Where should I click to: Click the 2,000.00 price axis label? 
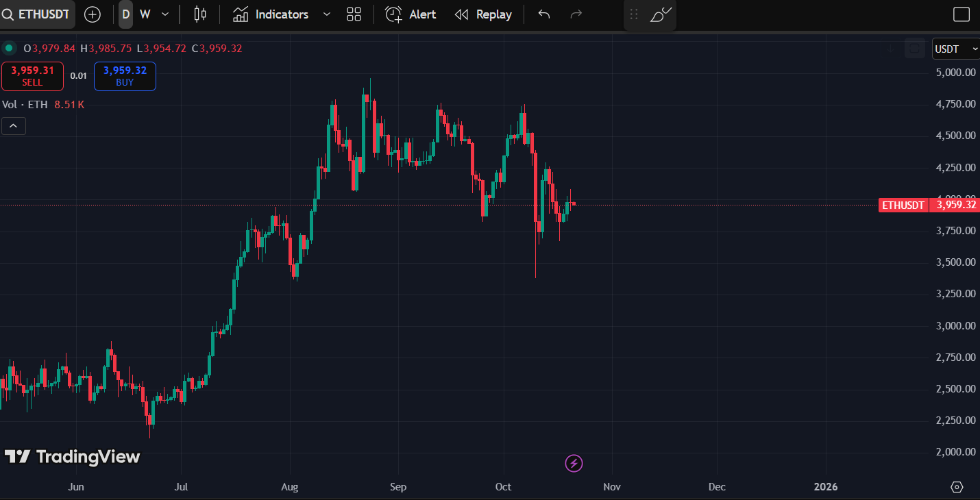pos(955,452)
